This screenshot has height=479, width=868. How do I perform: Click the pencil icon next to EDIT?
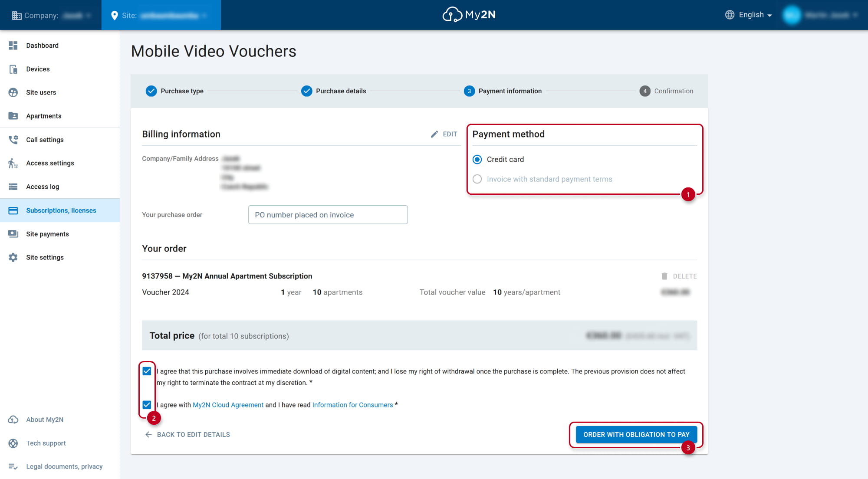[434, 134]
